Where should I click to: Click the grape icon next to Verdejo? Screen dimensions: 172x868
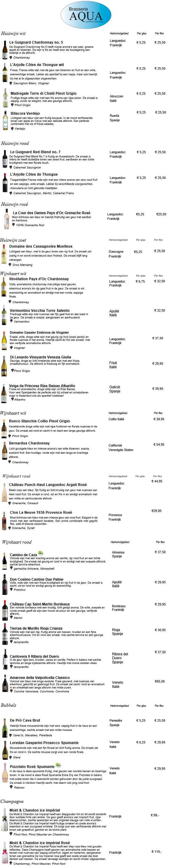pos(12,128)
